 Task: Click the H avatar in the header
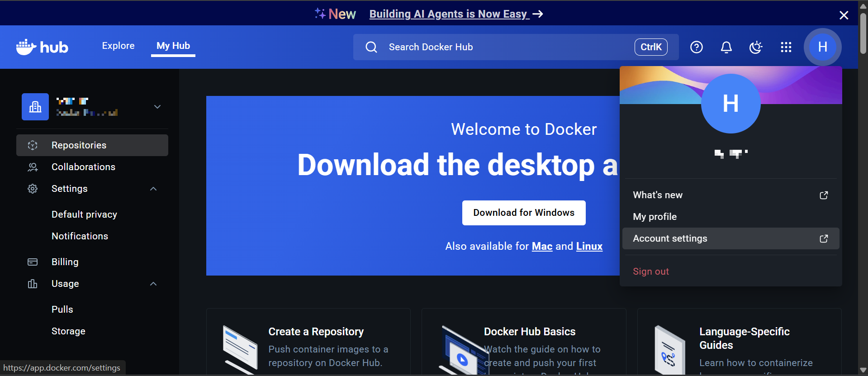[x=823, y=47]
